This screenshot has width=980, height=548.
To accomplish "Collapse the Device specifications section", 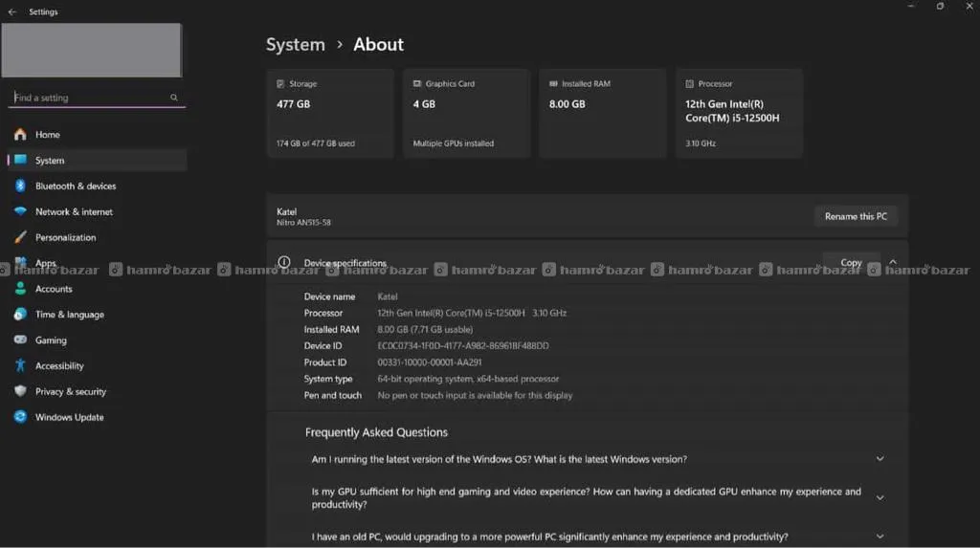I will coord(892,262).
